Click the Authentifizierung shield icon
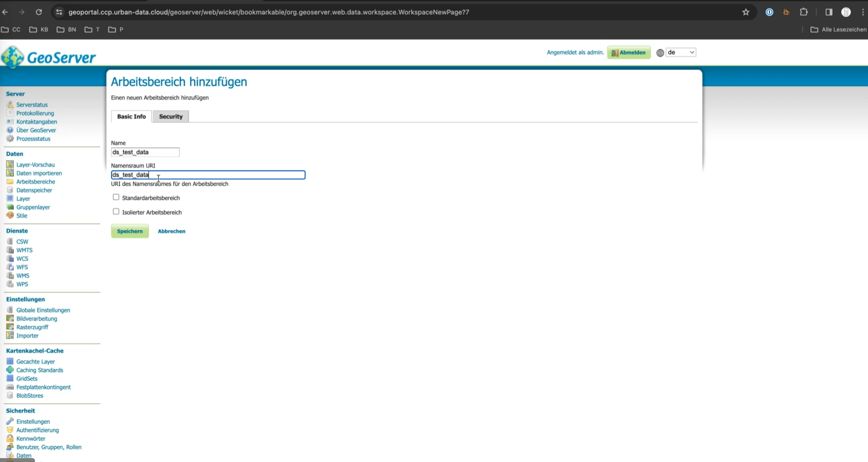Screen dimensions: 868x462 [10, 430]
